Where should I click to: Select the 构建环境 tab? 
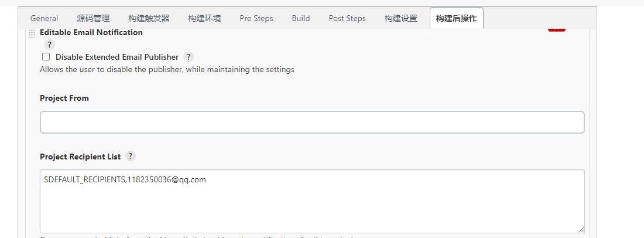[204, 18]
